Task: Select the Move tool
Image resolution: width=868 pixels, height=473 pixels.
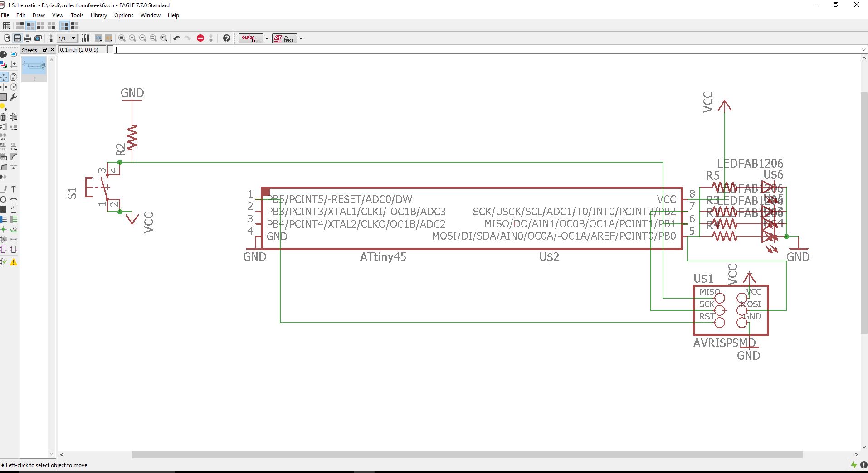Action: (x=4, y=77)
